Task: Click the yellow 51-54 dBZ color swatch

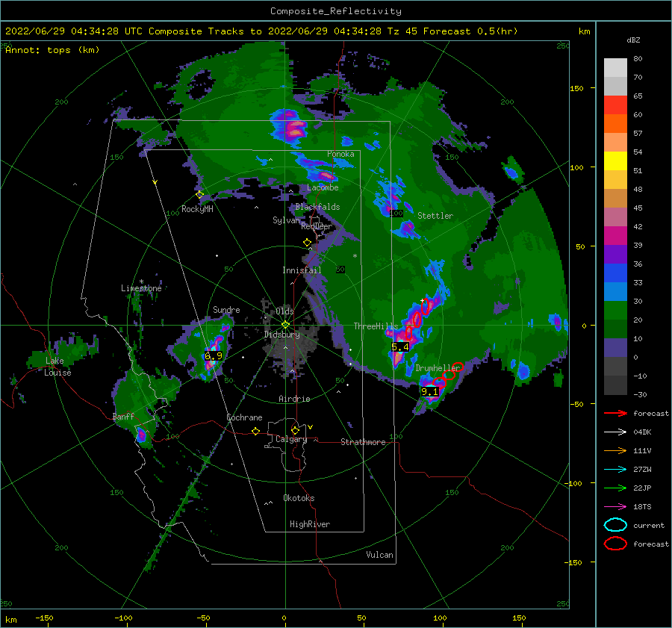Action: (x=615, y=161)
